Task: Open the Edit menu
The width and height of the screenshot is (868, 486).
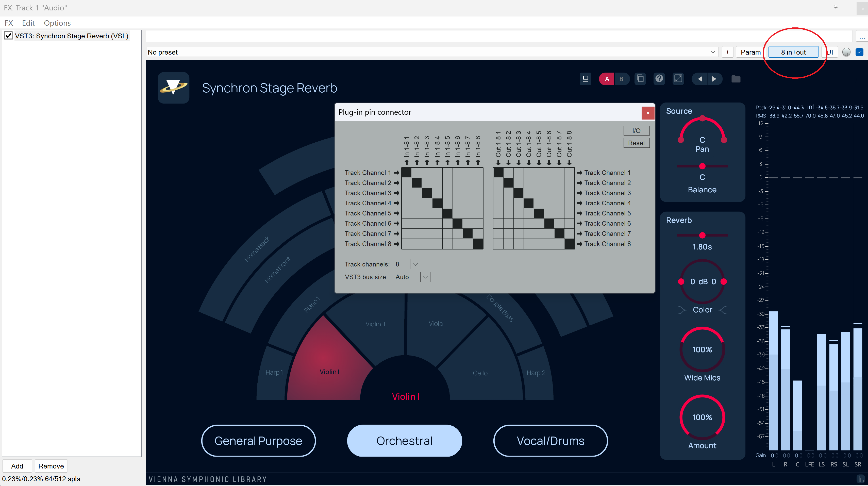Action: (28, 23)
